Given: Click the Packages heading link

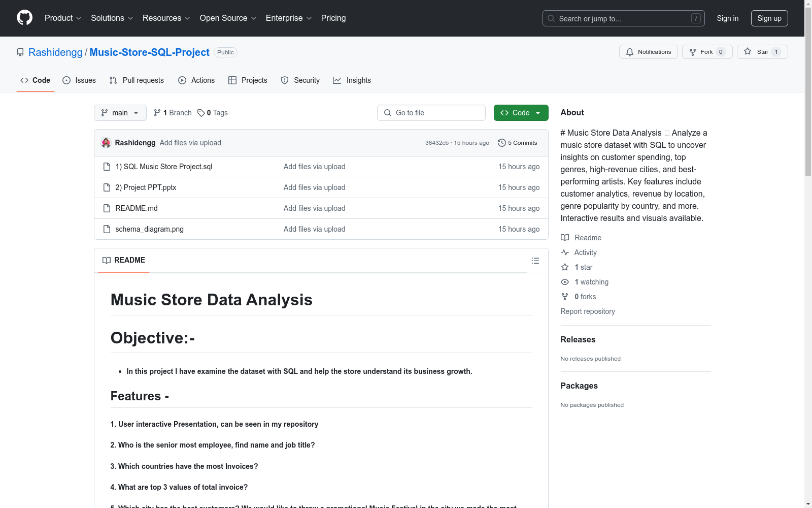Looking at the screenshot, I should (x=579, y=386).
